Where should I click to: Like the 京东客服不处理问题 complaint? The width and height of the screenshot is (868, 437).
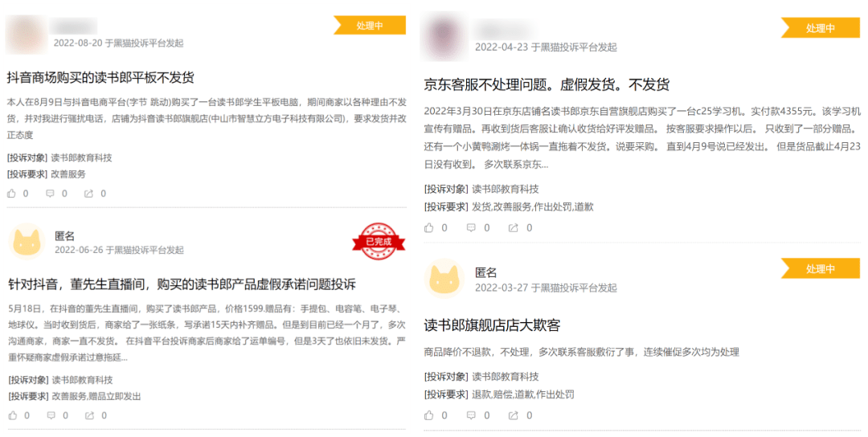coord(429,228)
